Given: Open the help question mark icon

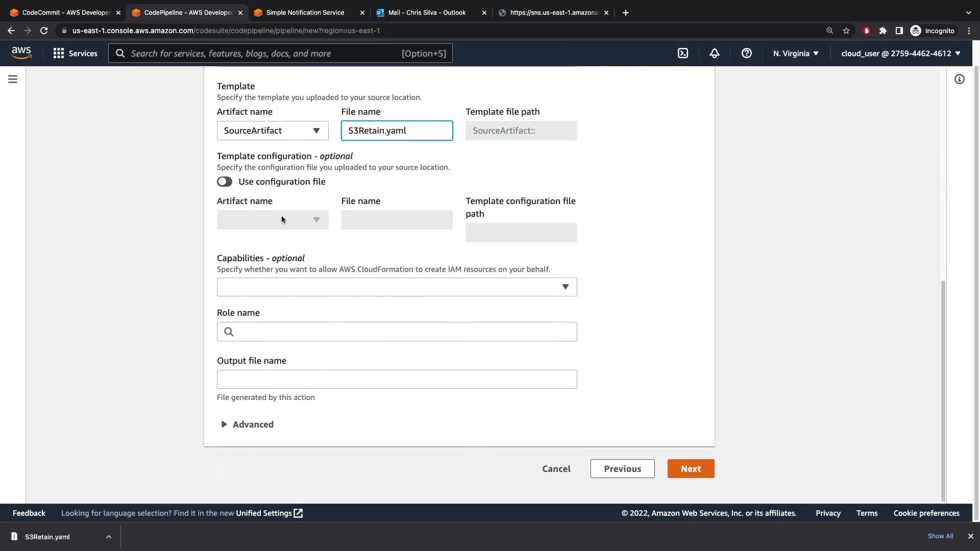Looking at the screenshot, I should click(x=746, y=53).
